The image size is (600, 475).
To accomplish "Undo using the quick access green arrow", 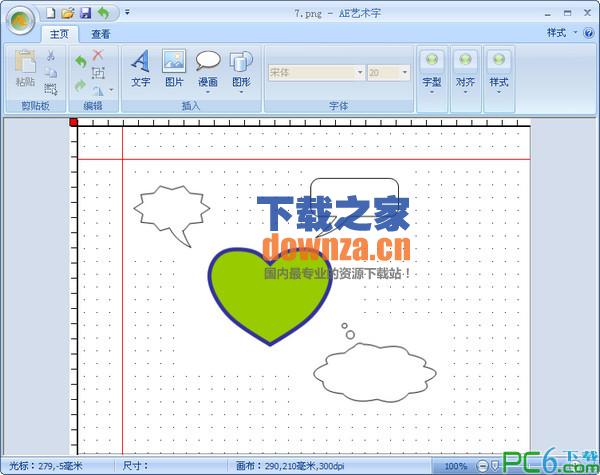I will click(103, 13).
